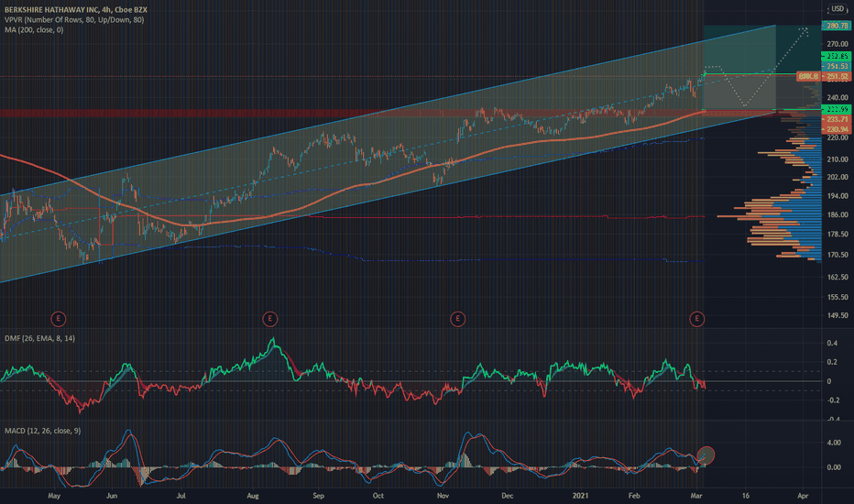Click the Dec label on time axis
Screen dimensions: 854x504
pos(507,496)
